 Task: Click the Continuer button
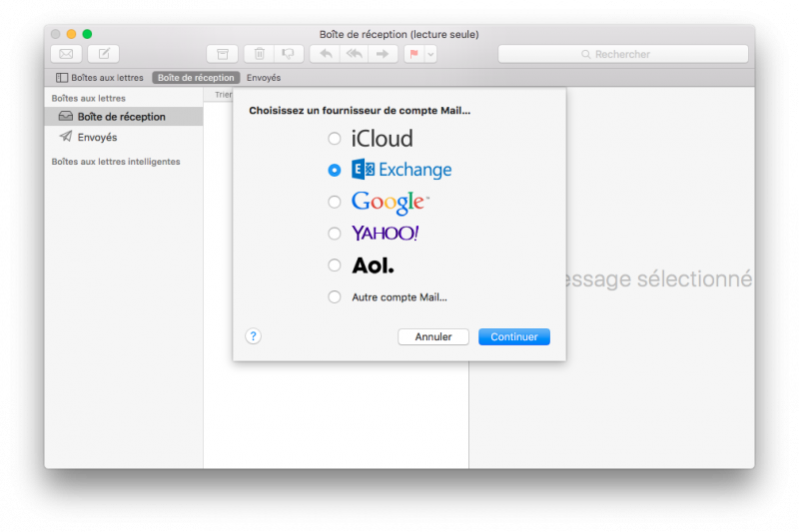514,337
